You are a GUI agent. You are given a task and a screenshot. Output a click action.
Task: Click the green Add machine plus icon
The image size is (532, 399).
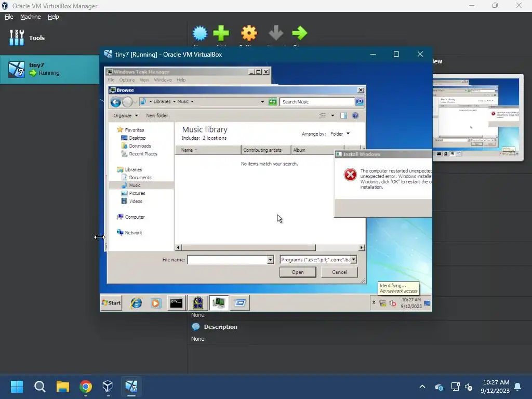(x=221, y=33)
